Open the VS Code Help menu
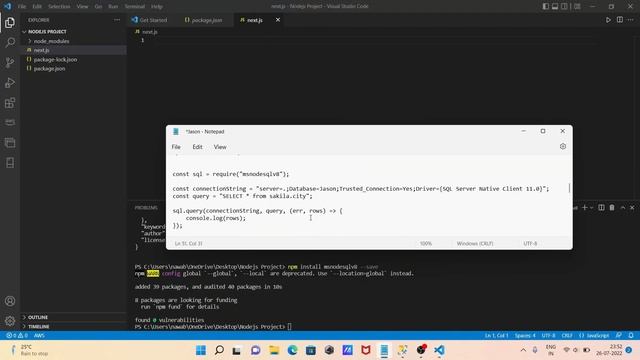Image resolution: width=640 pixels, height=360 pixels. [x=157, y=7]
